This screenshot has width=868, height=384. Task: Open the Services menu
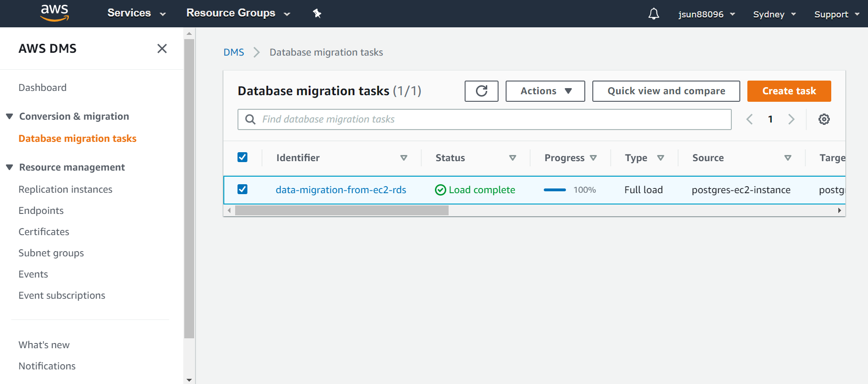pos(136,13)
